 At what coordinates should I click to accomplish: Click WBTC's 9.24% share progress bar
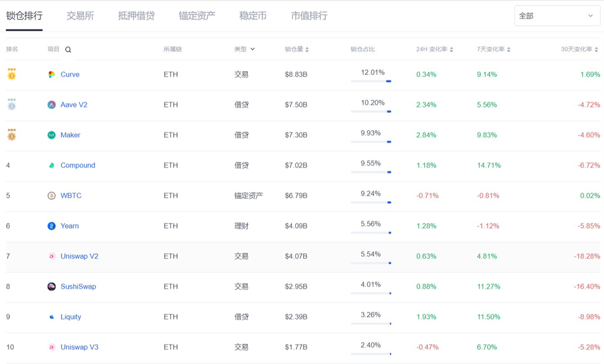point(371,202)
